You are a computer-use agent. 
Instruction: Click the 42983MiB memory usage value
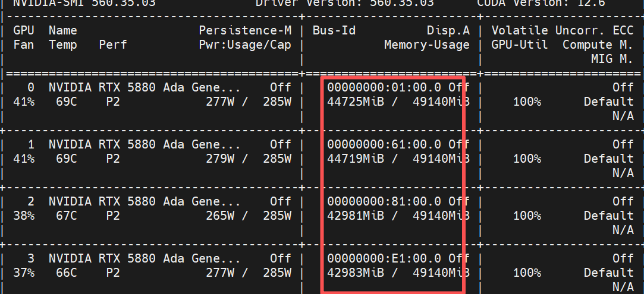(356, 272)
